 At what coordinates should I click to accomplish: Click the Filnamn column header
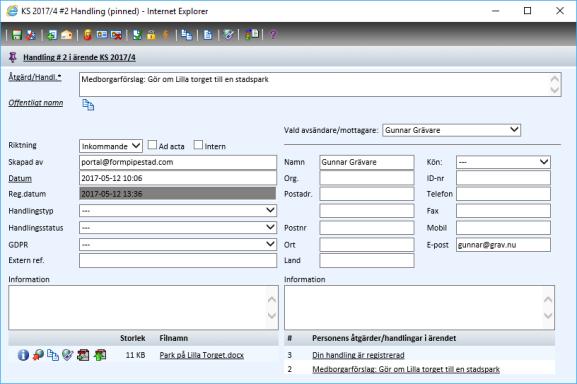click(x=174, y=338)
